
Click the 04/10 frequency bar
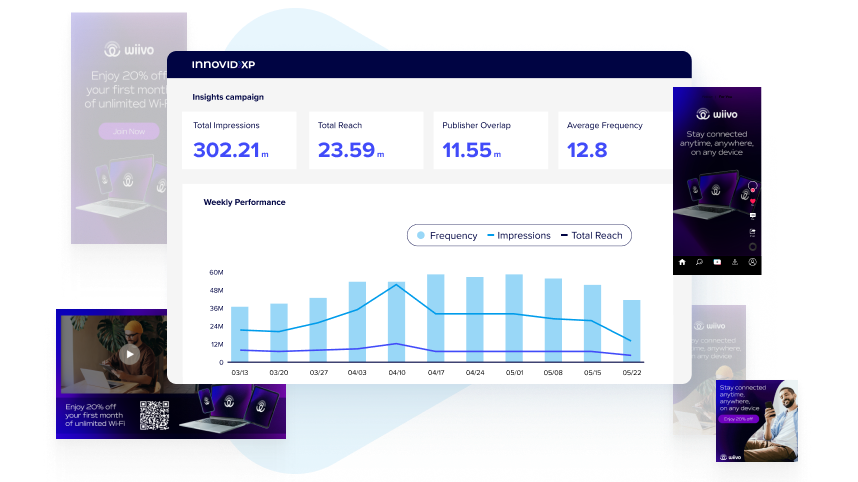[x=397, y=322]
